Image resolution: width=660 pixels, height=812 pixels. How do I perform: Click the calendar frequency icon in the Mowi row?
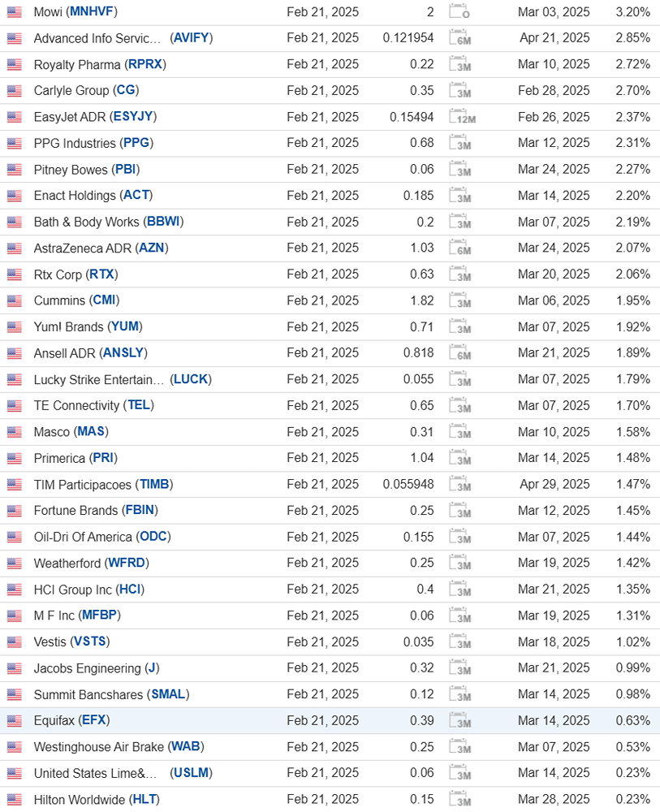(461, 12)
